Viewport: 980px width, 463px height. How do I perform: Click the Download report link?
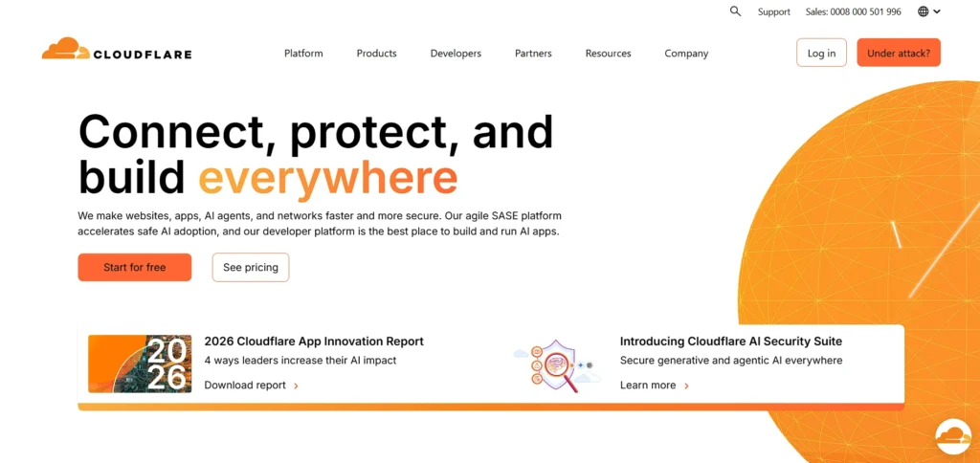coord(245,386)
